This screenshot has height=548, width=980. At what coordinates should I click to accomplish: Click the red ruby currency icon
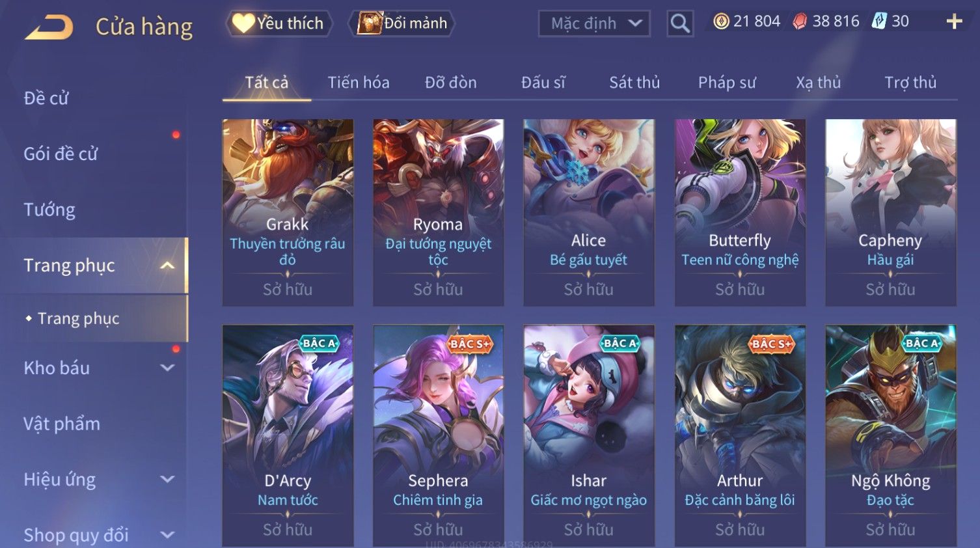pos(800,21)
